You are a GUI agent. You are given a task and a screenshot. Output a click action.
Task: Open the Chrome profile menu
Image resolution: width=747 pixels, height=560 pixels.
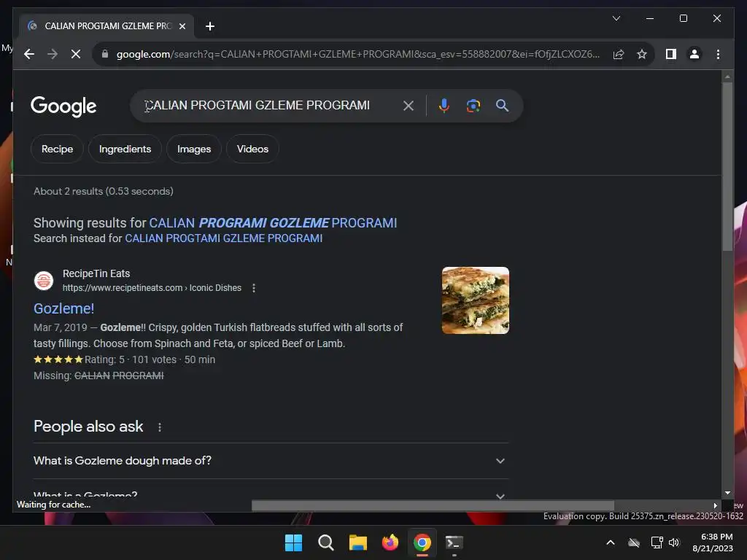tap(694, 54)
